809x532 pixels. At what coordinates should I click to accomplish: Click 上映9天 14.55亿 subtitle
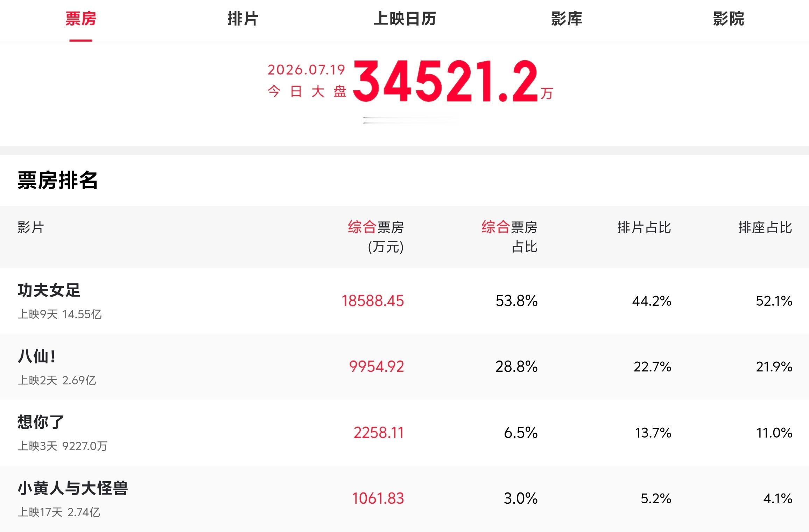coord(59,314)
